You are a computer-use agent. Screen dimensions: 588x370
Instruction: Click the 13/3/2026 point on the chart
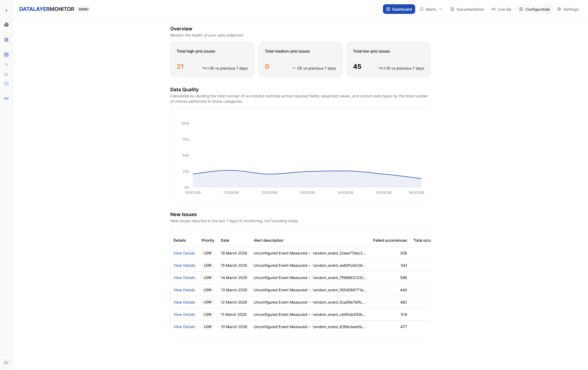(x=307, y=172)
